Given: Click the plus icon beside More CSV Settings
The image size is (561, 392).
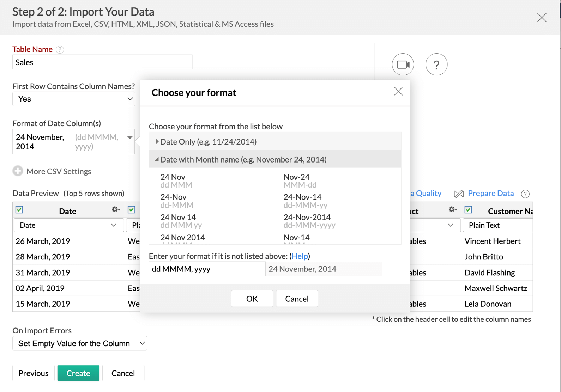Looking at the screenshot, I should [x=18, y=171].
